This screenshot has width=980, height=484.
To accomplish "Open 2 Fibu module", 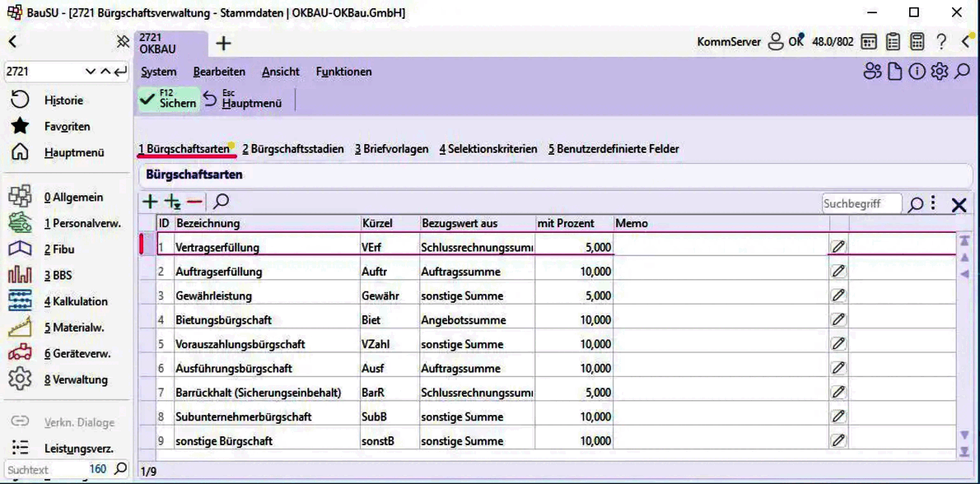I will [59, 249].
